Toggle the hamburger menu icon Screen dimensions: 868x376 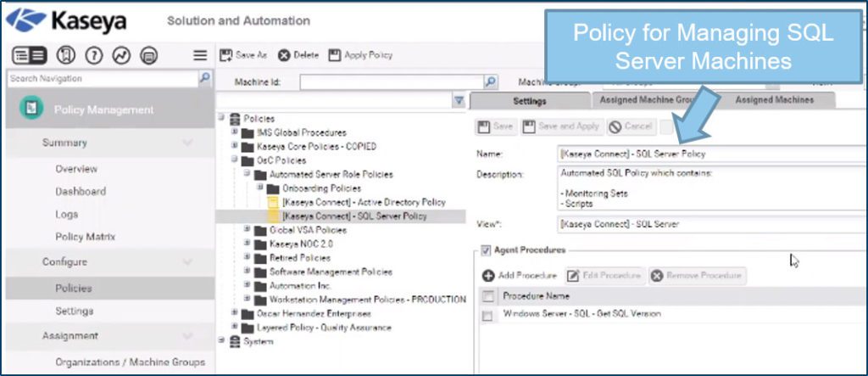point(200,55)
